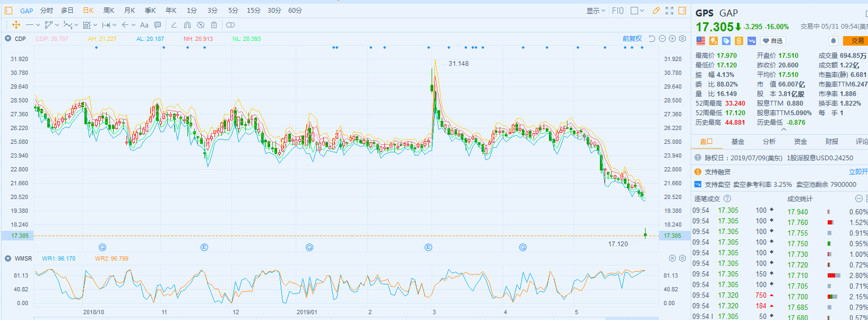This screenshot has width=868, height=320.
Task: Set a price alert with bell icon
Action: 833,41
